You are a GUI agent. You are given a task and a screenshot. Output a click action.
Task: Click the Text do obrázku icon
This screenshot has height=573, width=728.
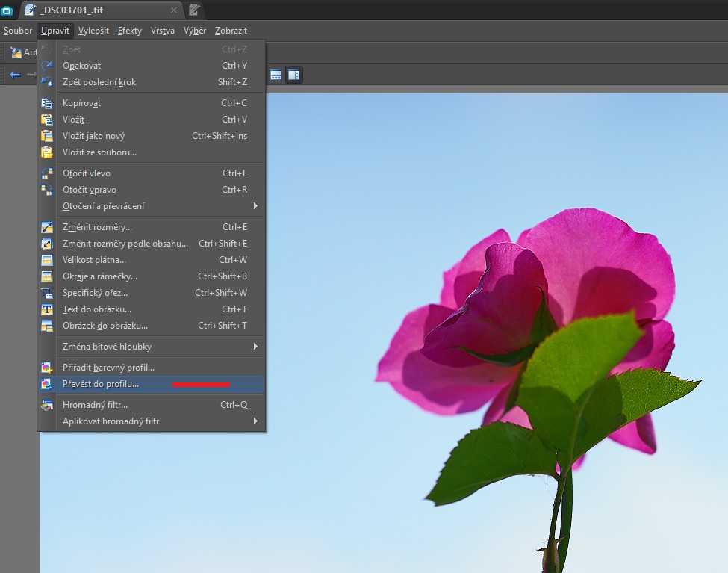(47, 309)
